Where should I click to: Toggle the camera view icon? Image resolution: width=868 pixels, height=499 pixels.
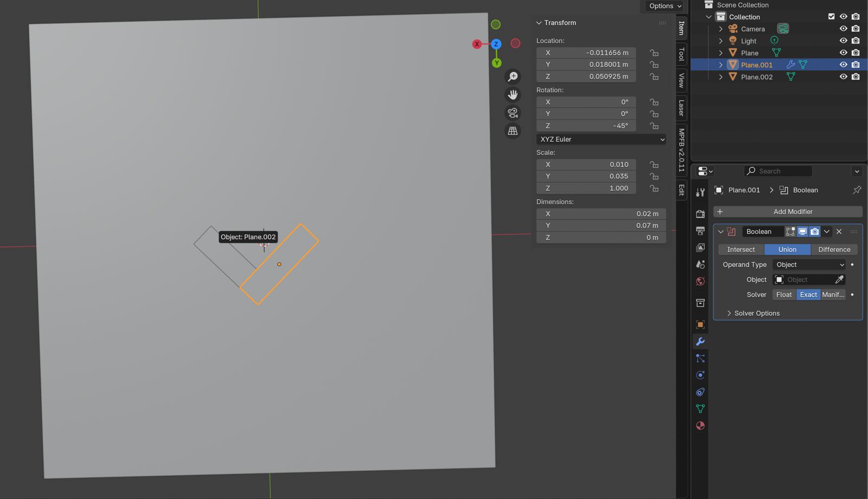(513, 113)
